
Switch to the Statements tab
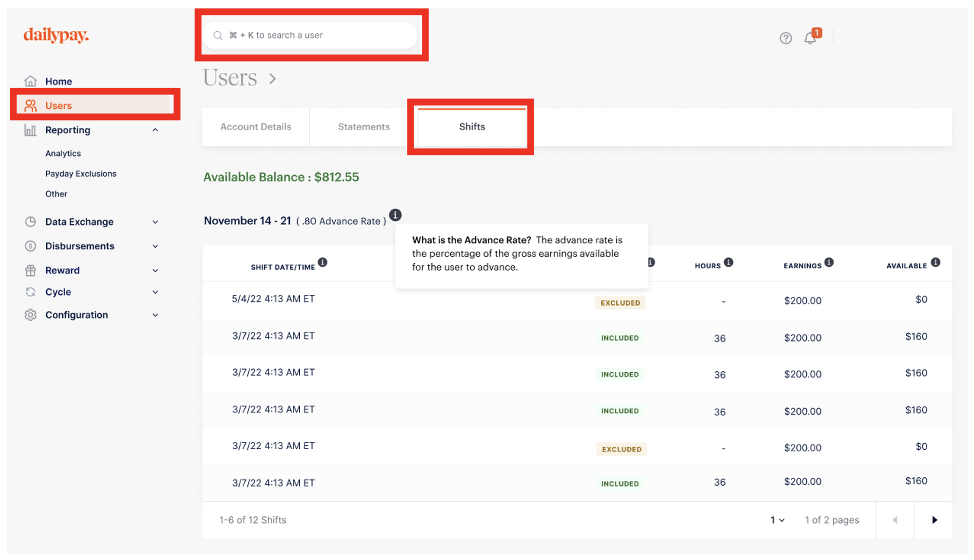click(x=363, y=127)
